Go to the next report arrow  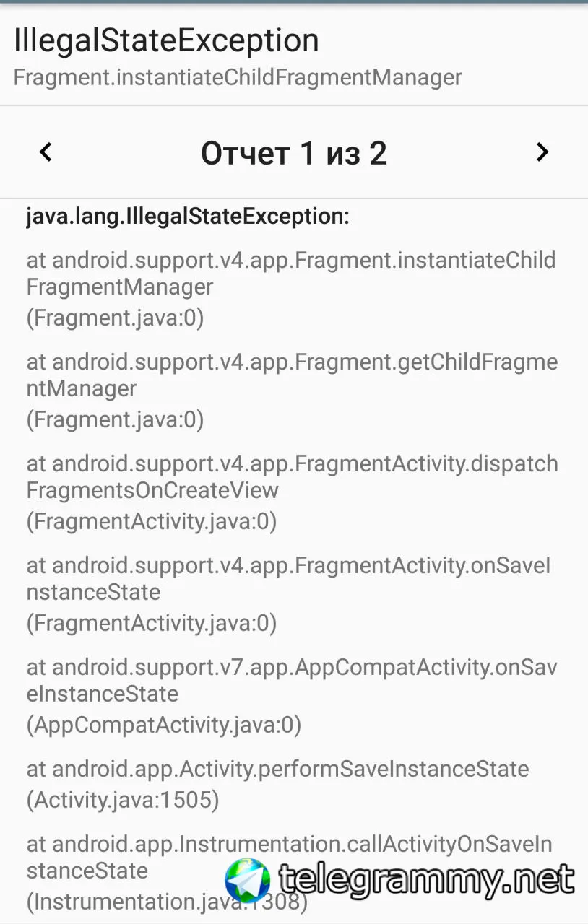tap(542, 152)
